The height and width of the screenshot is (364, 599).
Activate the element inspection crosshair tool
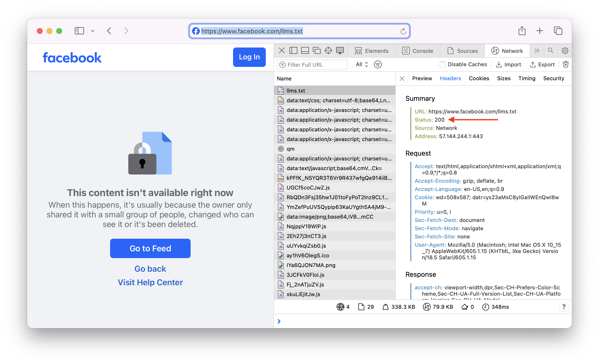(328, 51)
